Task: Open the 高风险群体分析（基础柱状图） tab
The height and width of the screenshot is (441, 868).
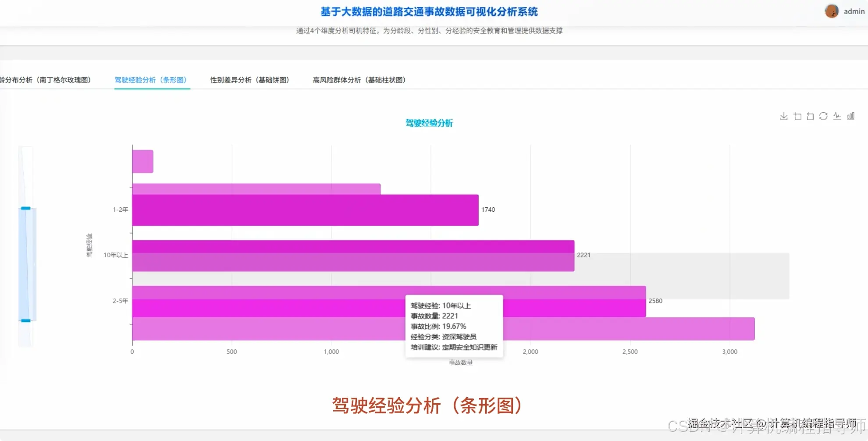Action: pyautogui.click(x=359, y=80)
